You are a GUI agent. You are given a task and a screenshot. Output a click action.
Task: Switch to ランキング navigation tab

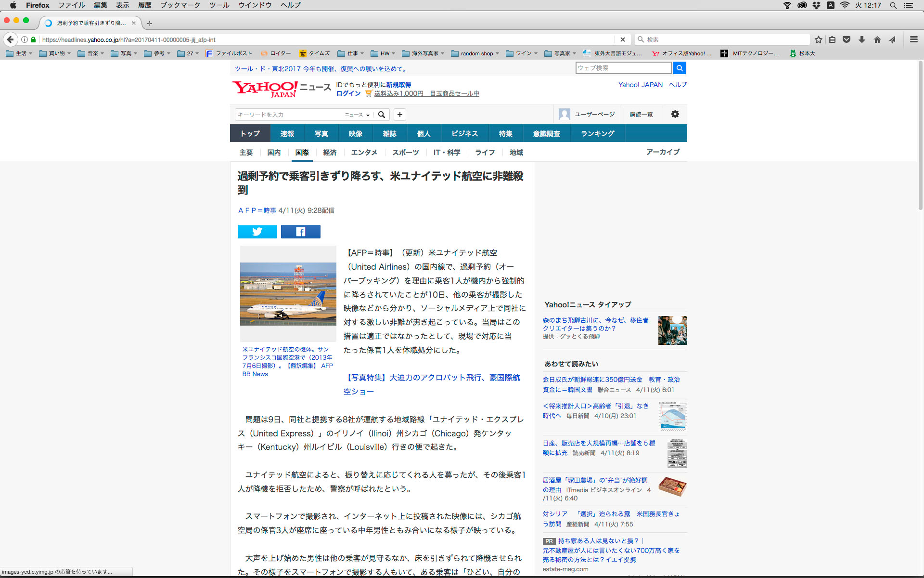pos(597,133)
